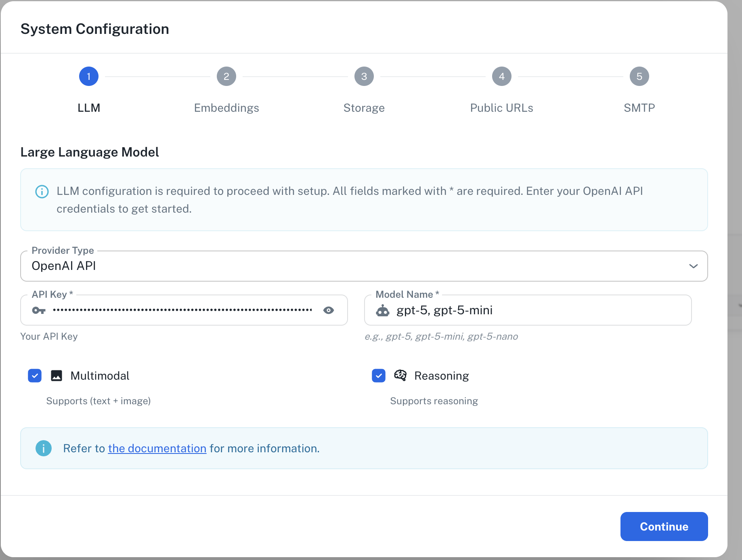Click the robot icon in the Model Name field
The height and width of the screenshot is (560, 742).
(382, 310)
